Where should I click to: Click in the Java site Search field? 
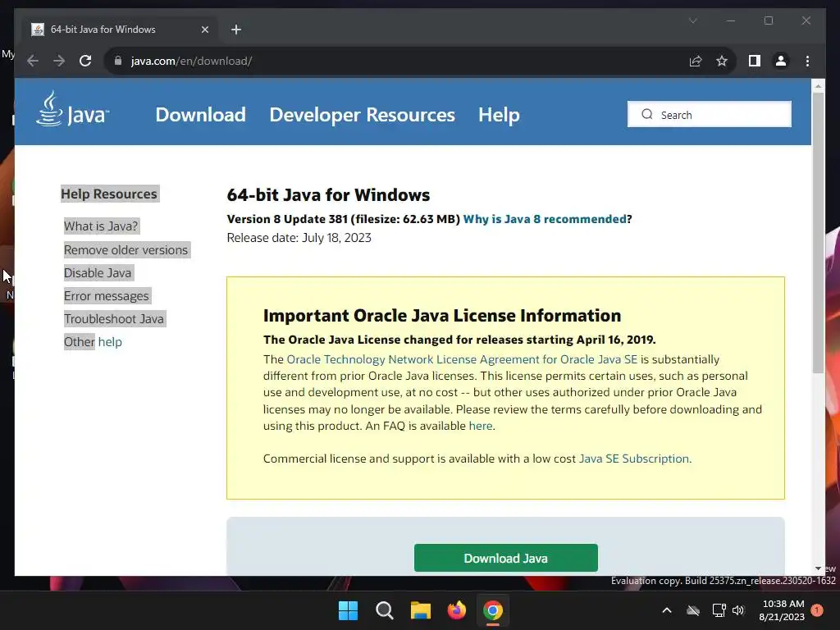pos(710,114)
